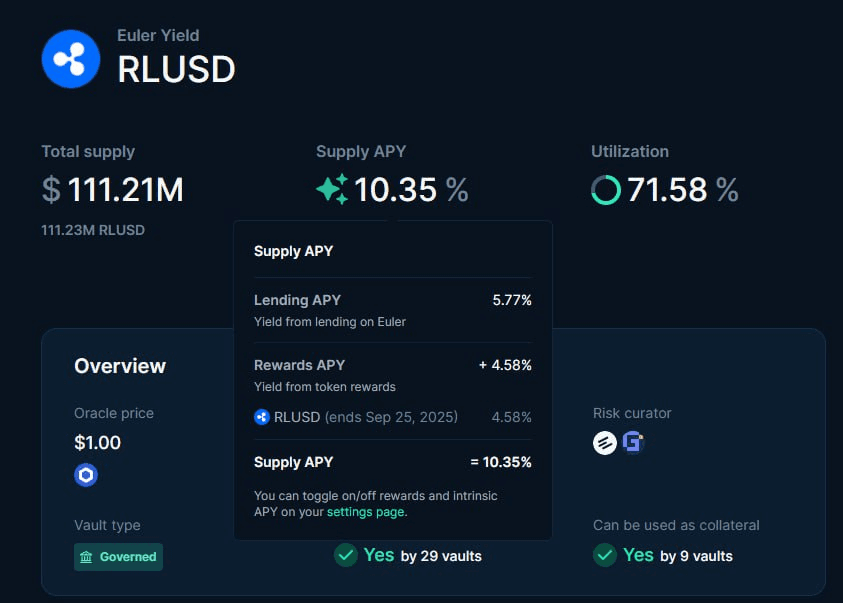Screen dimensions: 843x603
Task: Click the blue G risk curator icon
Action: click(633, 442)
